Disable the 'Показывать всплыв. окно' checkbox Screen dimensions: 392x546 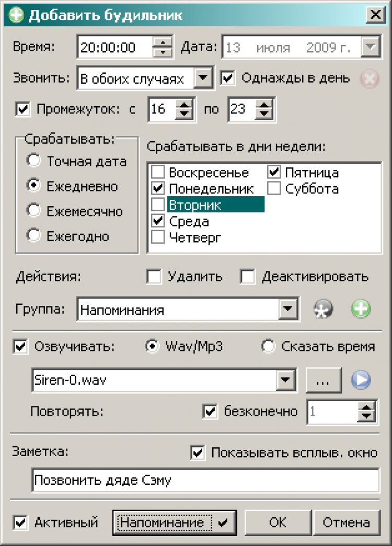click(x=198, y=452)
